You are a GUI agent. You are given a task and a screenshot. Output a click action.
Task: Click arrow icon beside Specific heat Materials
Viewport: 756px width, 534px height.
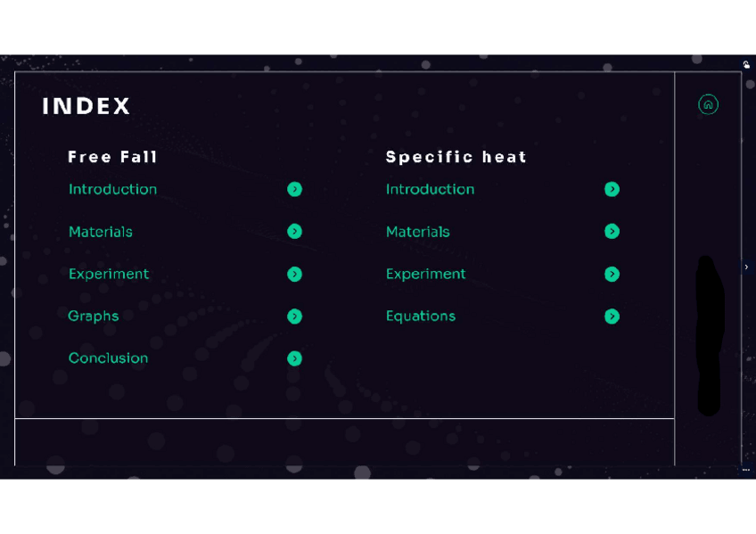612,232
